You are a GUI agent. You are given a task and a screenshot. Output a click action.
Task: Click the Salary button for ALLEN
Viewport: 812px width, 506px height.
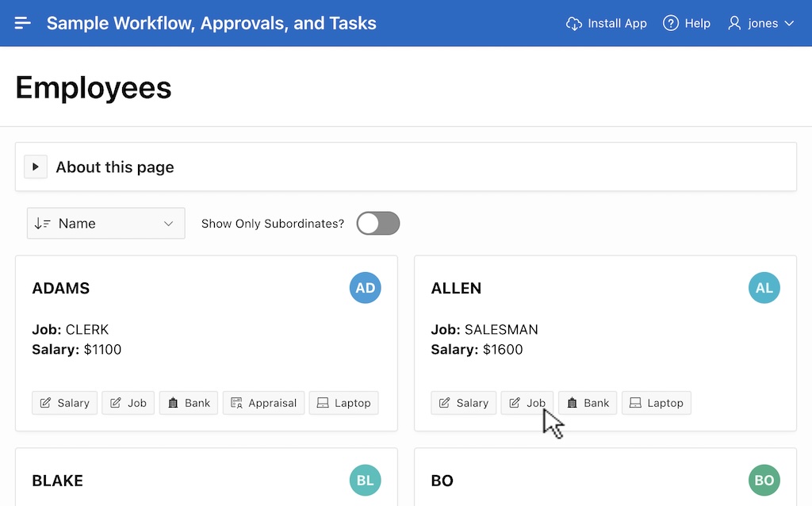click(x=464, y=403)
